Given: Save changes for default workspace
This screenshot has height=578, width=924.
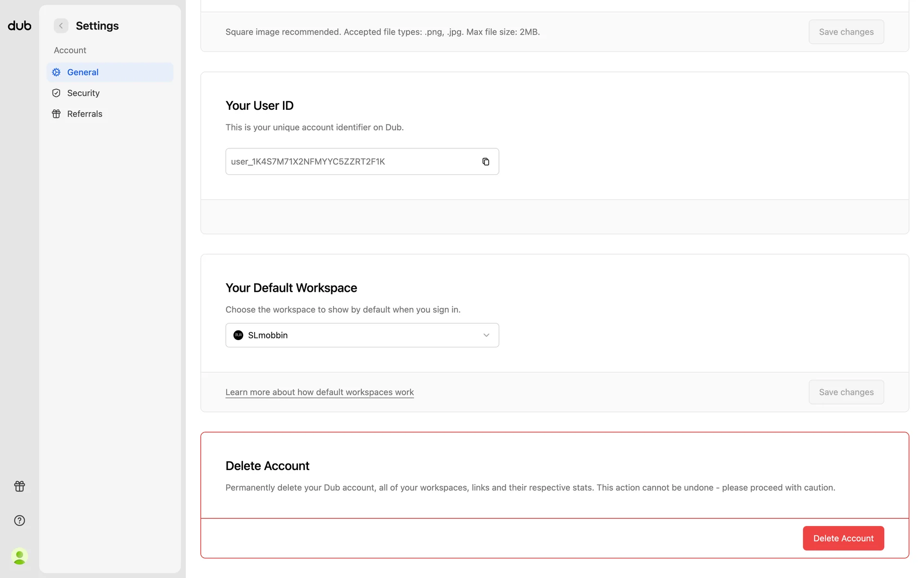Looking at the screenshot, I should pos(846,392).
